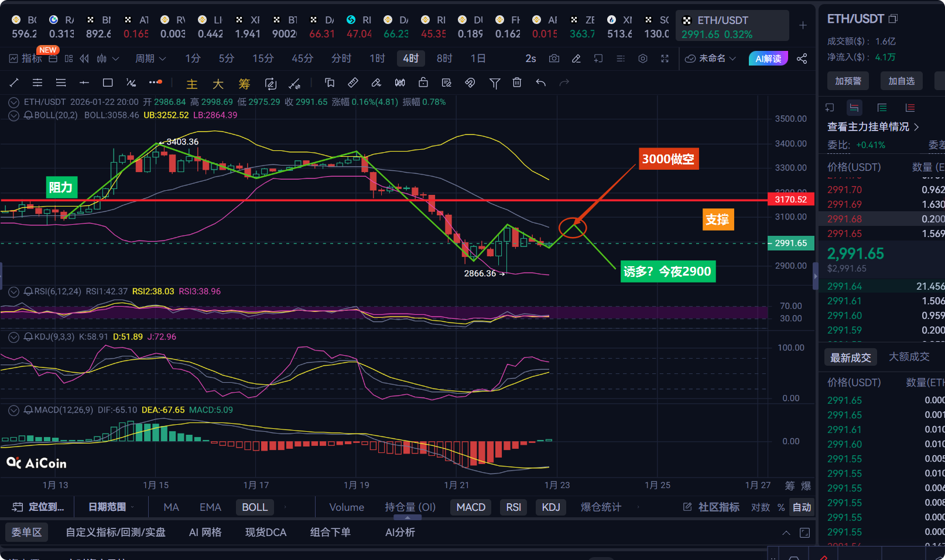The width and height of the screenshot is (945, 560).
Task: Unlock drawings via the lock icon
Action: [423, 83]
